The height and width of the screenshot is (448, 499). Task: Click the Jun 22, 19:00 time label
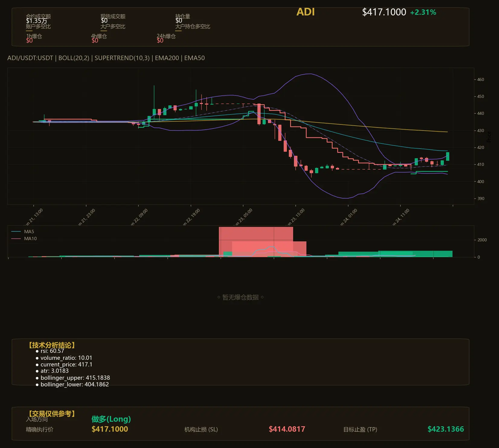[191, 217]
